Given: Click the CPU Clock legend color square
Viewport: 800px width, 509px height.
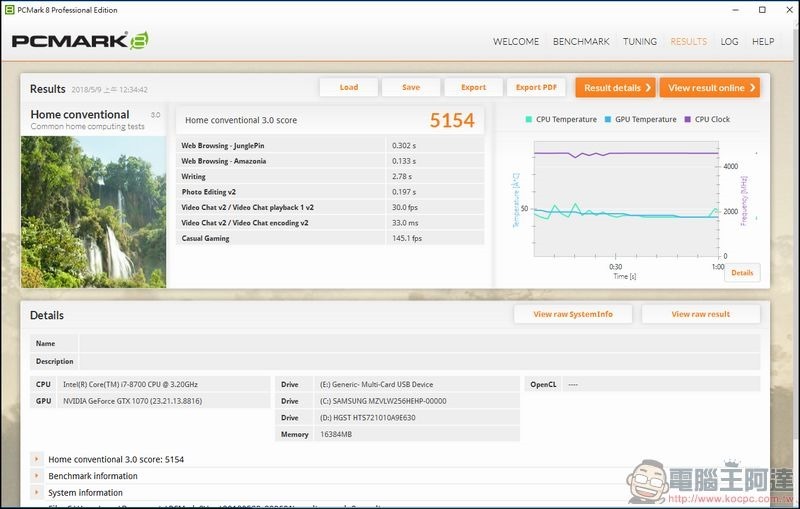Looking at the screenshot, I should 687,119.
